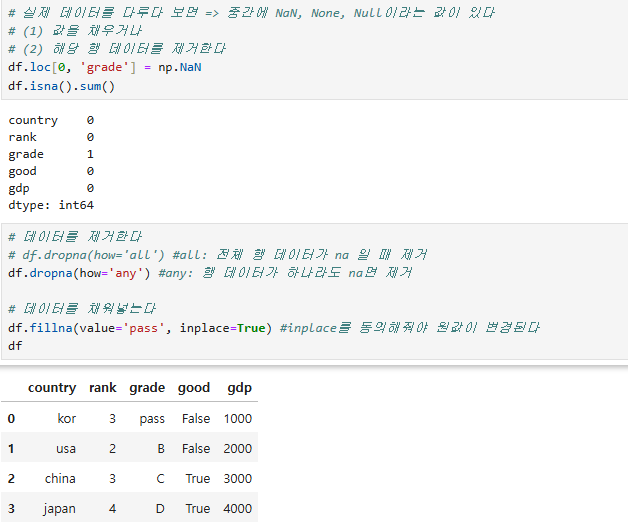The width and height of the screenshot is (628, 522).
Task: Click the 'kor' cell in the table
Action: point(66,419)
